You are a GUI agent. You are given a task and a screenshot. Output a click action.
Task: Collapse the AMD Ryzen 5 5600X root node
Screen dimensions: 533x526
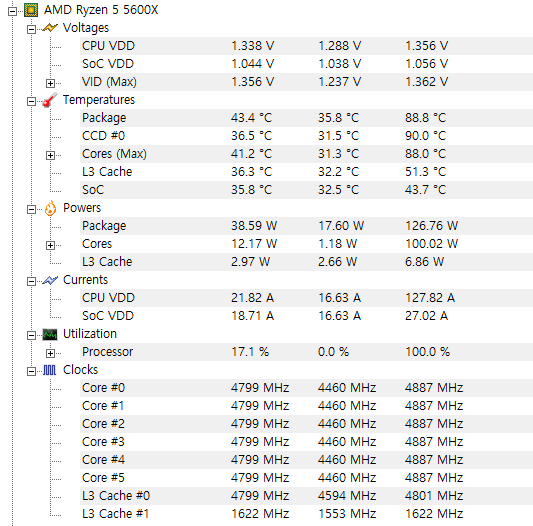click(x=12, y=11)
